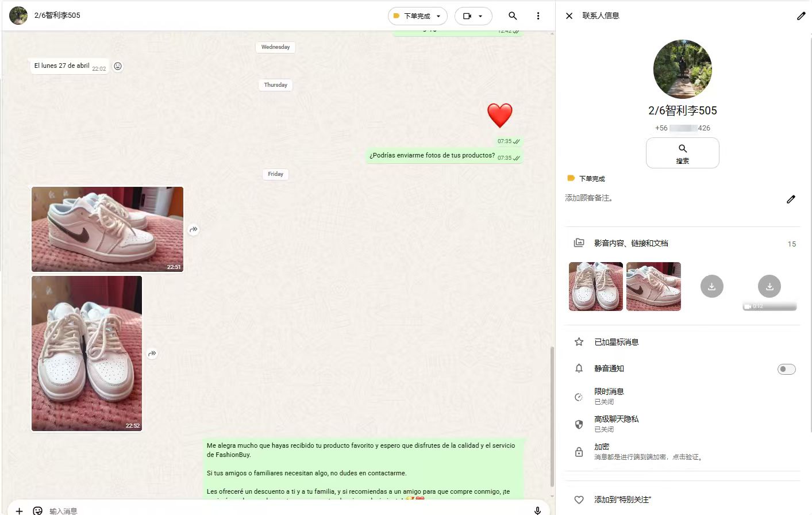This screenshot has width=812, height=515.
Task: Click the timer icon for 限时消息
Action: pyautogui.click(x=579, y=397)
